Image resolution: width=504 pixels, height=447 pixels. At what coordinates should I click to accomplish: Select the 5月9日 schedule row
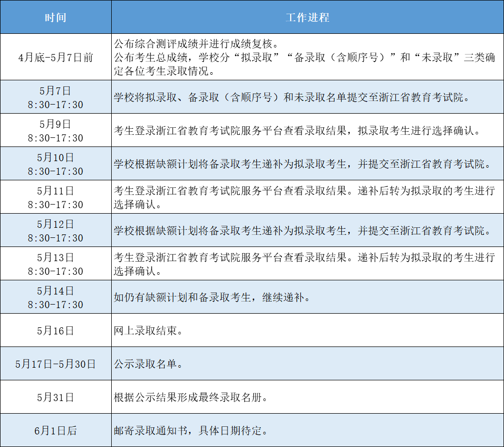56,130
